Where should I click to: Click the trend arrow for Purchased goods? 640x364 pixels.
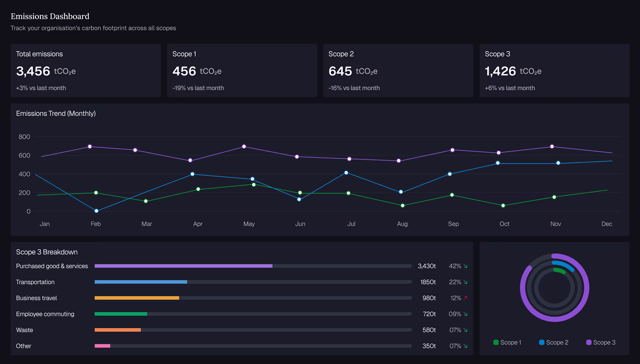point(465,266)
